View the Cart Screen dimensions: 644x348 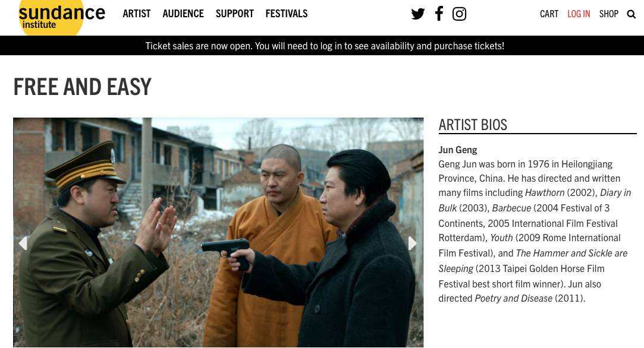(549, 14)
